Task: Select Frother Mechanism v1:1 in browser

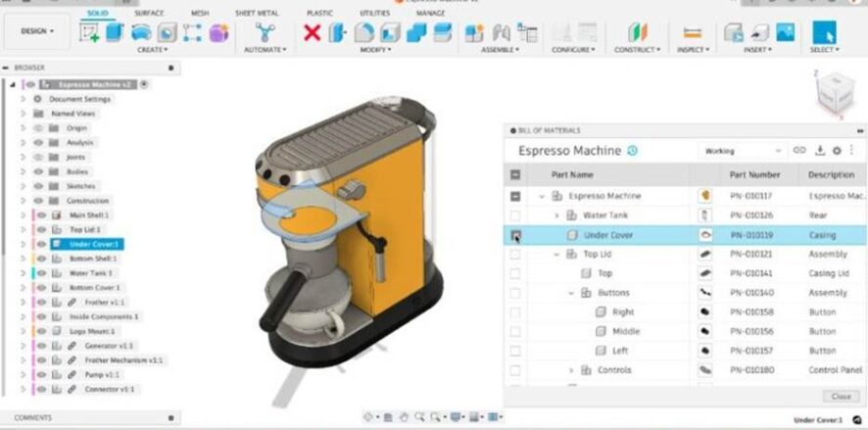Action: tap(123, 360)
